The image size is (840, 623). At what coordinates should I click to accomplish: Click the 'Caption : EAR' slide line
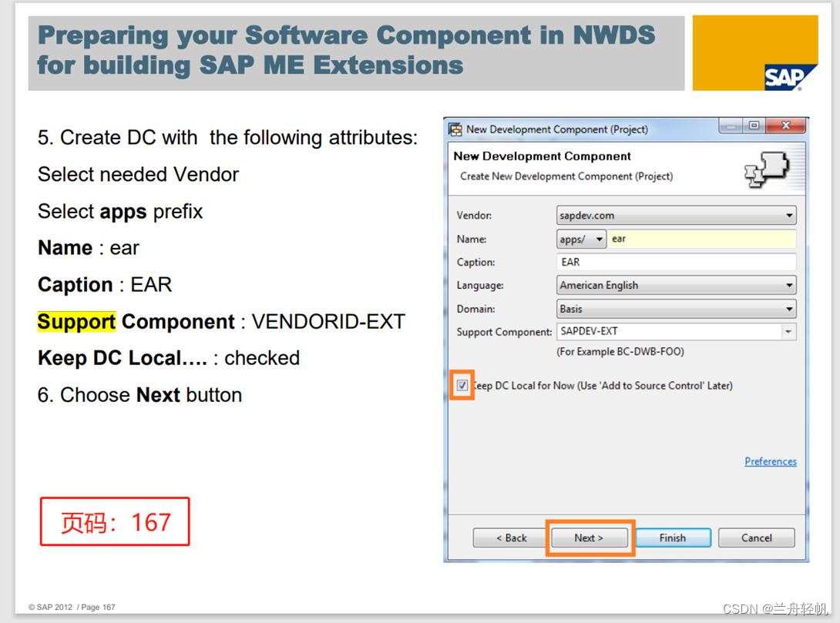click(105, 285)
